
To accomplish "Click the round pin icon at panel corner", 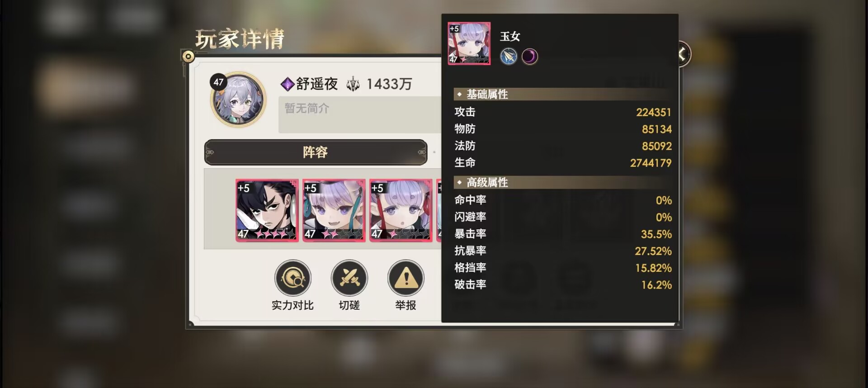I will coord(188,57).
